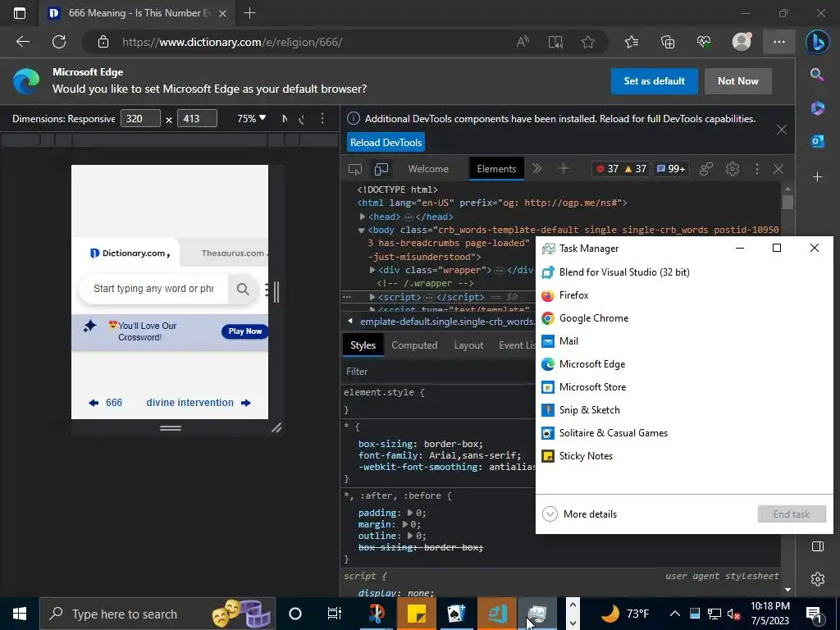The width and height of the screenshot is (840, 630).
Task: Open DevTools settings gear
Action: (x=733, y=169)
